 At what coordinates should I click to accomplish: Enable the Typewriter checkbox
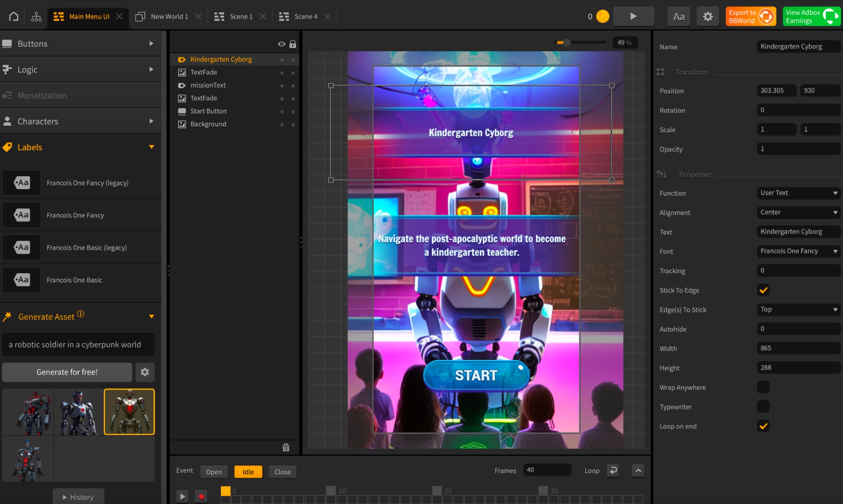763,407
